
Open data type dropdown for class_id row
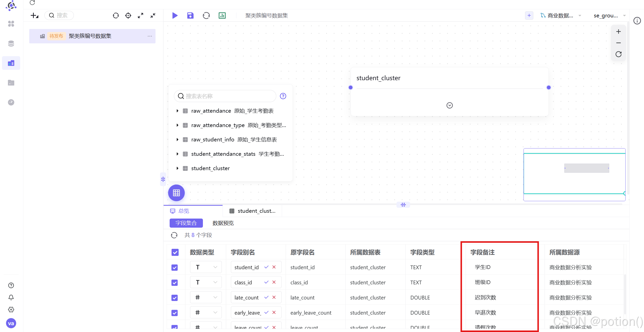(x=206, y=282)
